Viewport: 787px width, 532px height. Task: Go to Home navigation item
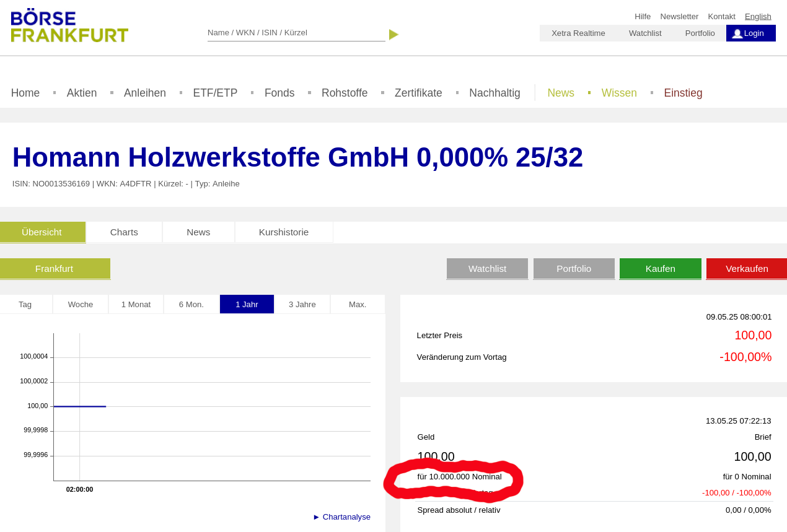coord(25,93)
